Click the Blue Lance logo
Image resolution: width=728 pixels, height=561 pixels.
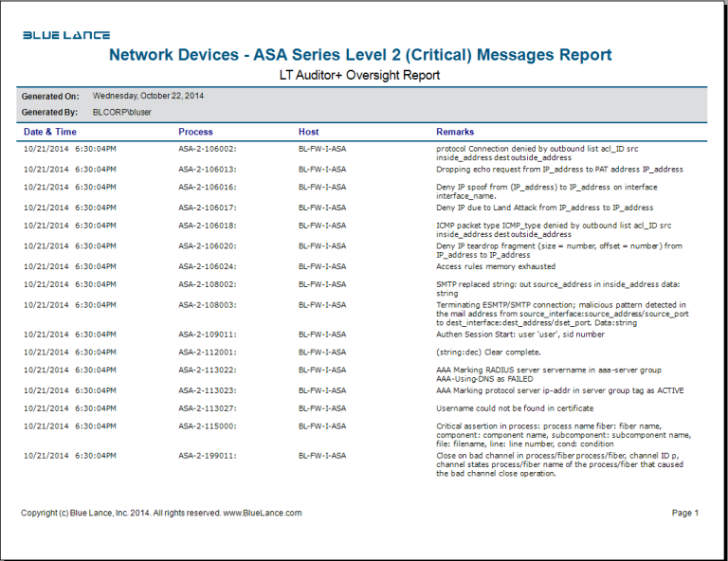coord(66,35)
